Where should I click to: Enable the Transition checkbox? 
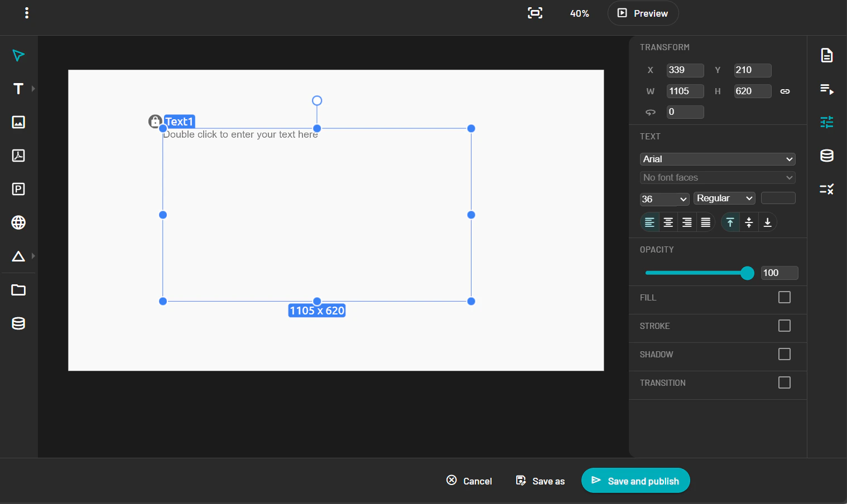[785, 382]
